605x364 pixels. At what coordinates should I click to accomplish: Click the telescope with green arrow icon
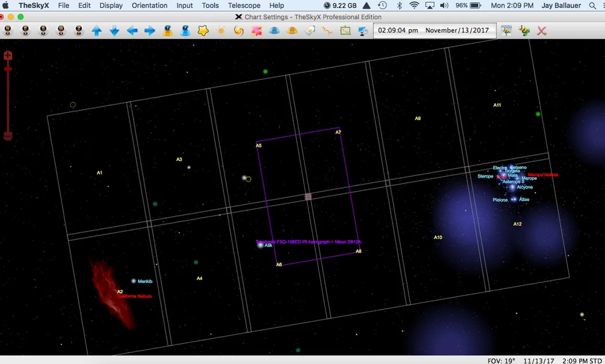524,30
